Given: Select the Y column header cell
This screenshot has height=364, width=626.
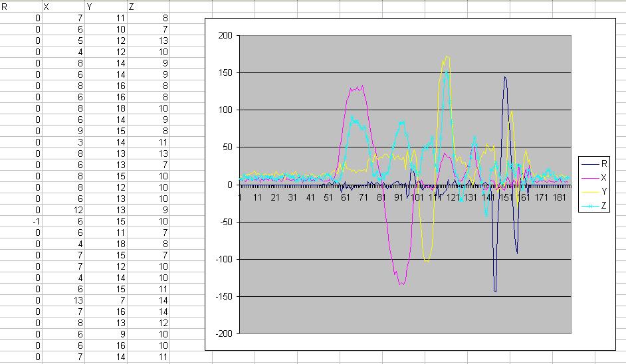Looking at the screenshot, I should click(x=106, y=7).
